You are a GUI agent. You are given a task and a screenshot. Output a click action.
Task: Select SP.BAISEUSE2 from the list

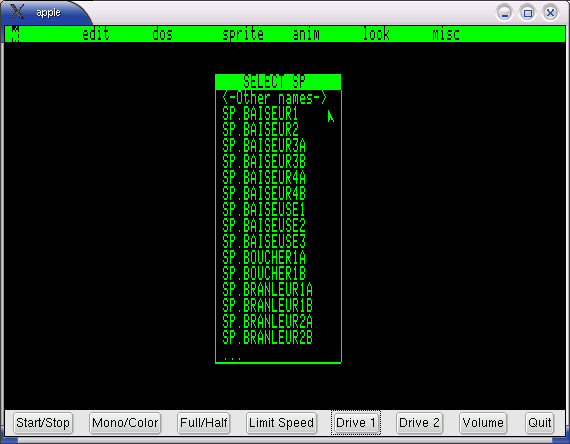[x=264, y=226]
